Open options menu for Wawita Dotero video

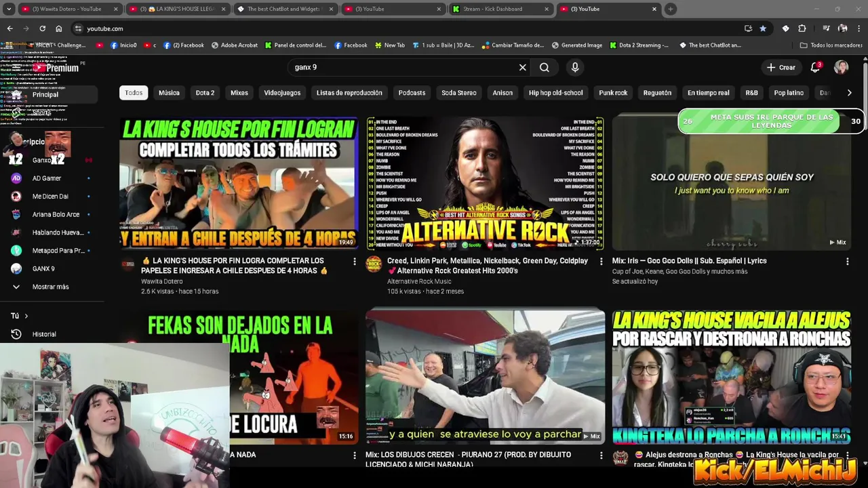click(x=354, y=261)
